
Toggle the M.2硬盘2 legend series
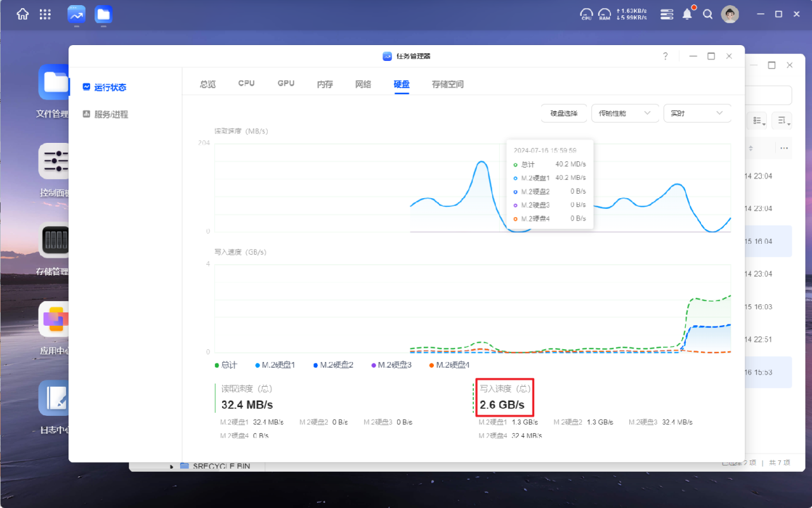pos(333,365)
